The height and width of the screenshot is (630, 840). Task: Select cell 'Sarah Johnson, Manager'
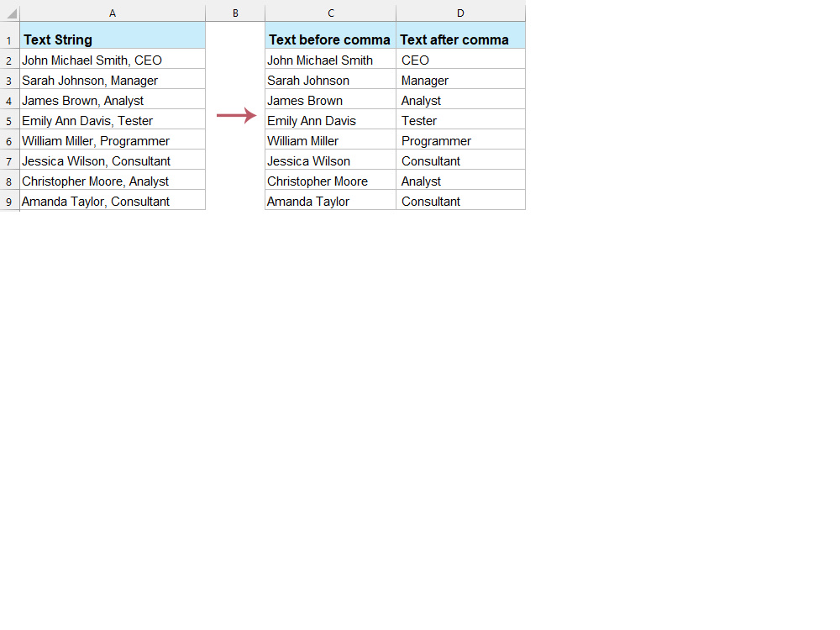[x=113, y=79]
